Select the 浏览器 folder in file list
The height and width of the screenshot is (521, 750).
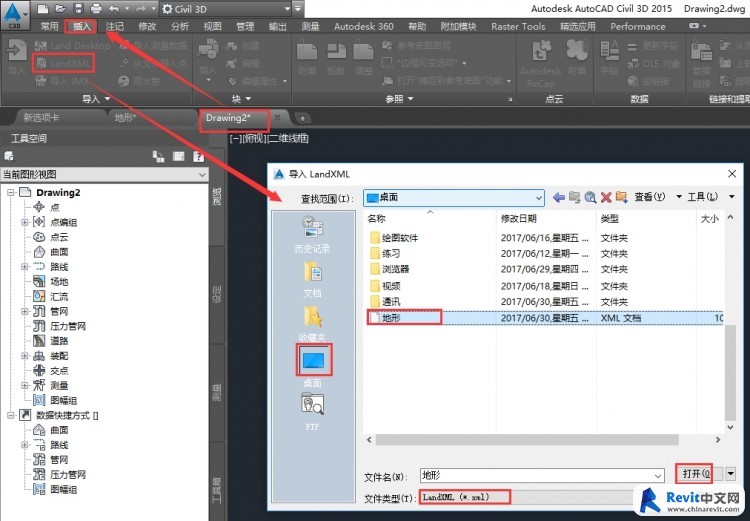click(x=396, y=269)
